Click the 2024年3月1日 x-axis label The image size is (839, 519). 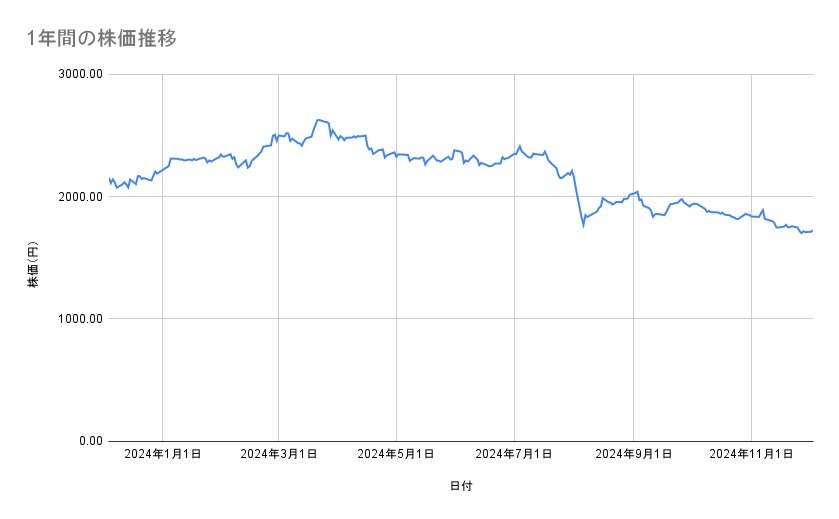[x=280, y=455]
